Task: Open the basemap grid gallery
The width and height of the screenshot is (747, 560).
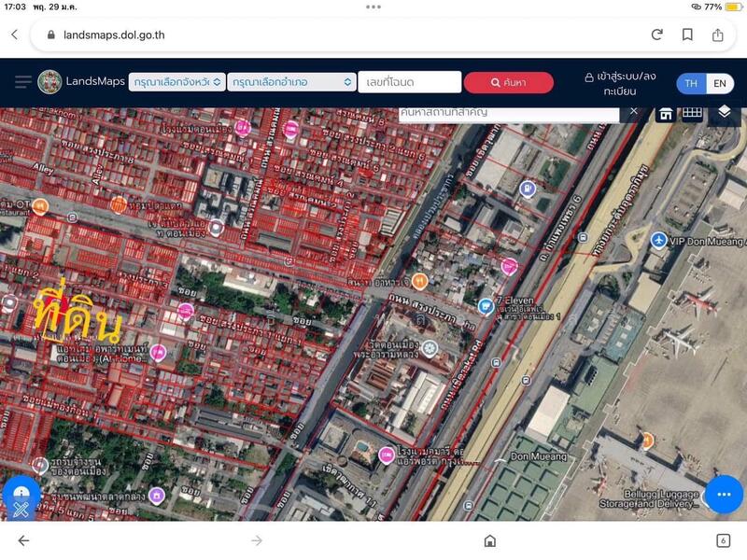Action: click(692, 113)
